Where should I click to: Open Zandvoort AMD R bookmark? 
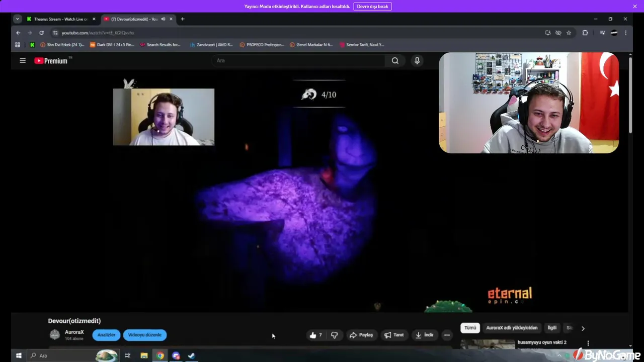point(211,45)
